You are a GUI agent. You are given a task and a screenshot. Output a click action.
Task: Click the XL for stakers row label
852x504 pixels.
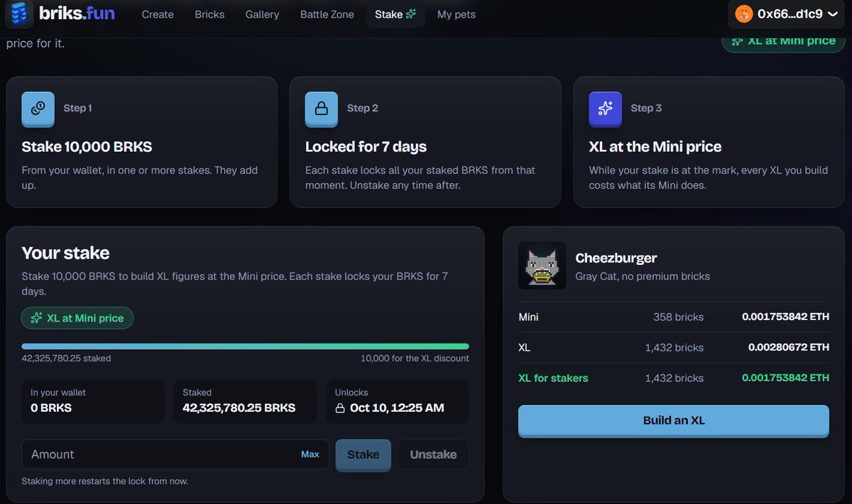click(x=553, y=378)
